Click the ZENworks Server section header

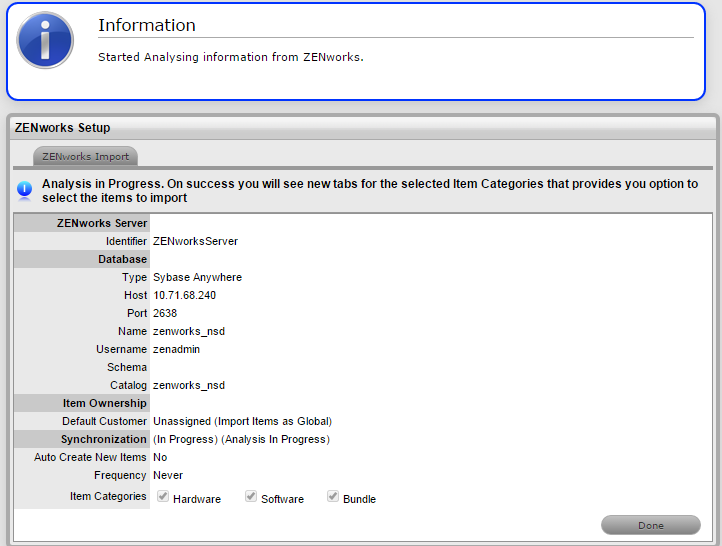pyautogui.click(x=102, y=223)
